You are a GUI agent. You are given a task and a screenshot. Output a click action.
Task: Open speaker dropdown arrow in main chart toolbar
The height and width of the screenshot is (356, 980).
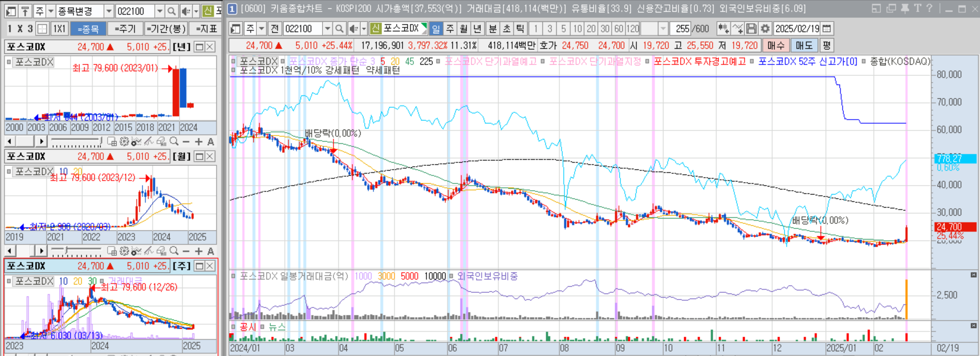pyautogui.click(x=364, y=29)
